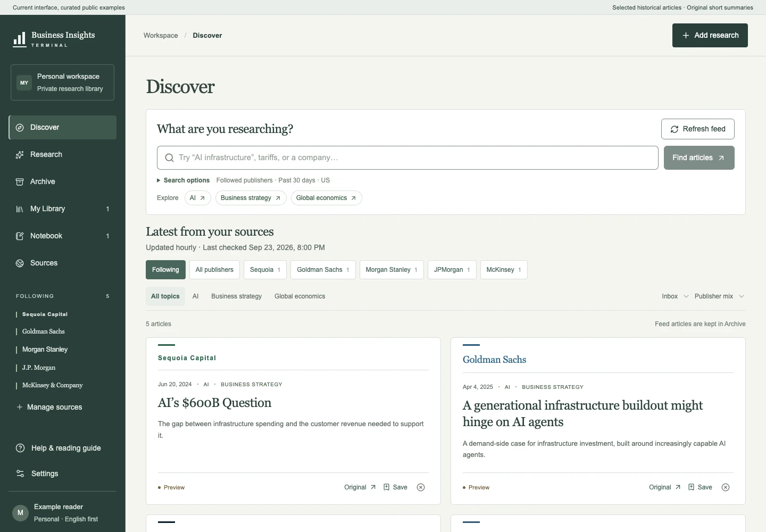
Task: Click the Manage sources link
Action: (x=49, y=408)
